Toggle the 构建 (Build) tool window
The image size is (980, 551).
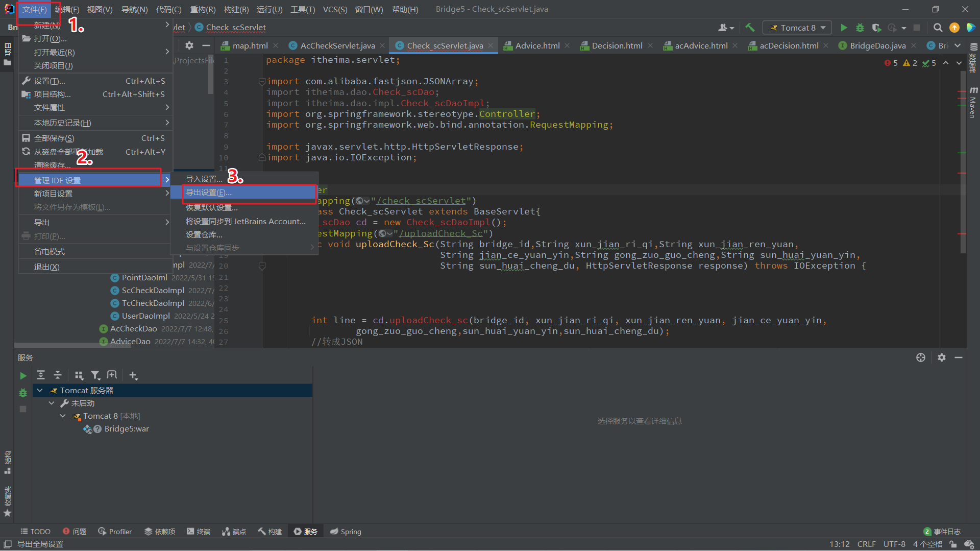269,532
